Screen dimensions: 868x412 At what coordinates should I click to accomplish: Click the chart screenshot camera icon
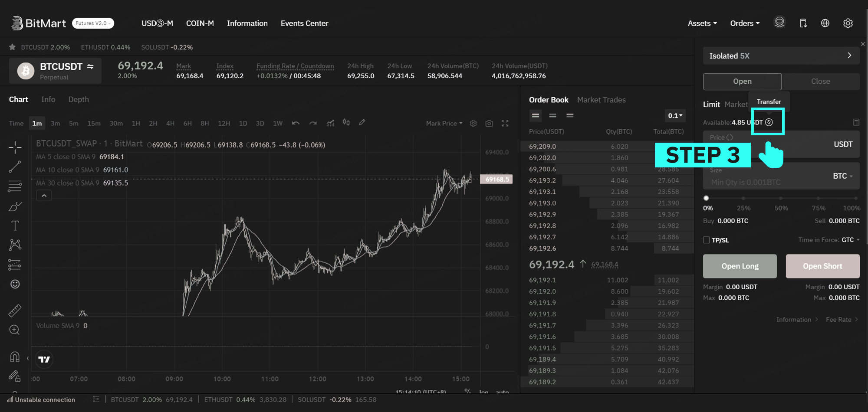[x=489, y=124]
